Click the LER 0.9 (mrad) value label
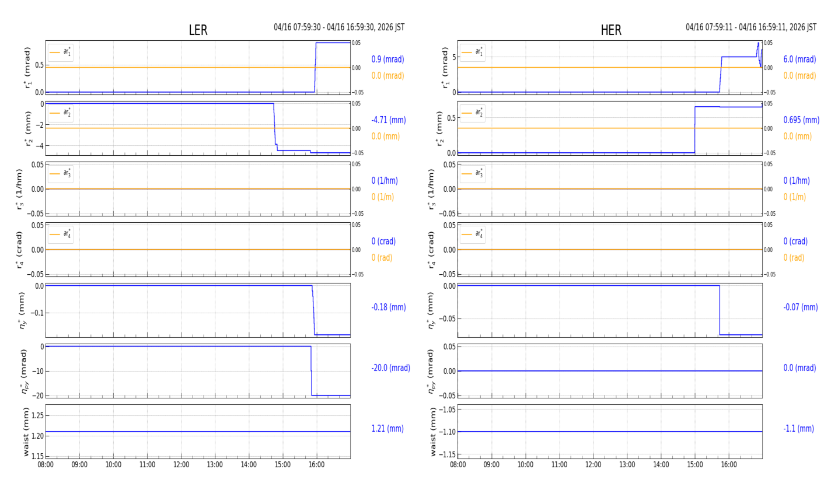Screen dimensions: 824x504 pyautogui.click(x=387, y=60)
